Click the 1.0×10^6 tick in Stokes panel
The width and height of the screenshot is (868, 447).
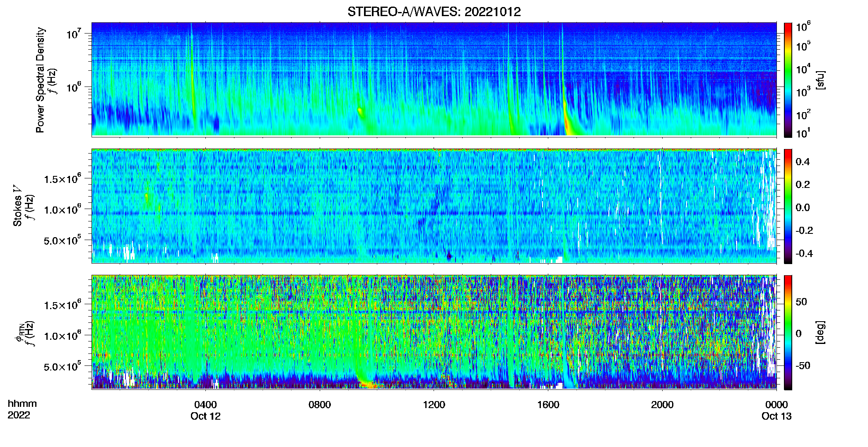point(63,209)
